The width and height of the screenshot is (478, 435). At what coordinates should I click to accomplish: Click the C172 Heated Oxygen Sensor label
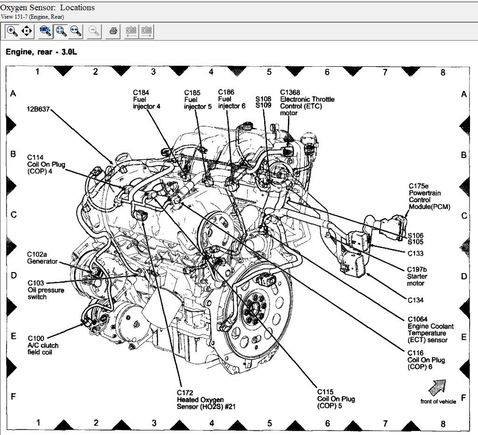pyautogui.click(x=206, y=400)
